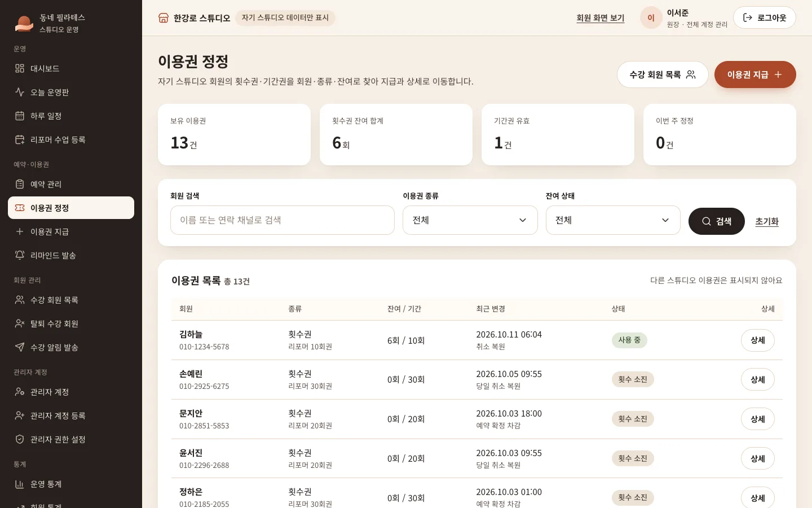Screen dimensions: 812x508
Task: Click the 수강 회원 목록 people icon in sidebar
Action: coord(20,300)
